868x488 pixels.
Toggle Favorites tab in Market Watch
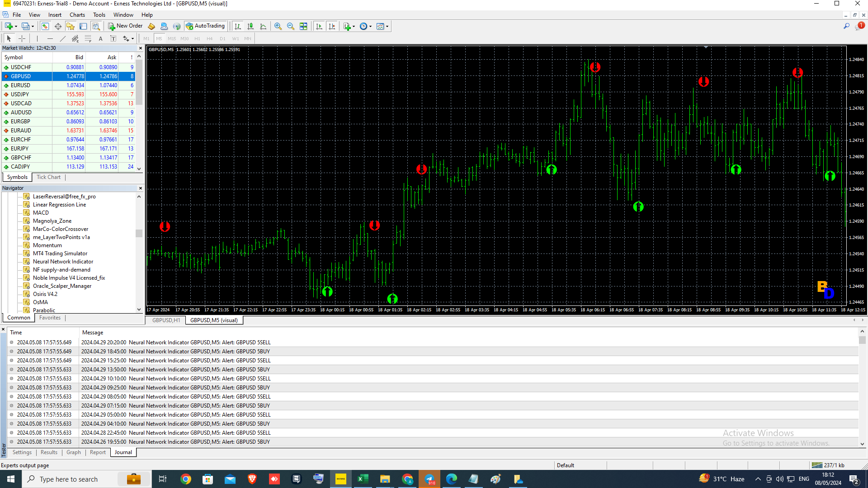(x=49, y=317)
